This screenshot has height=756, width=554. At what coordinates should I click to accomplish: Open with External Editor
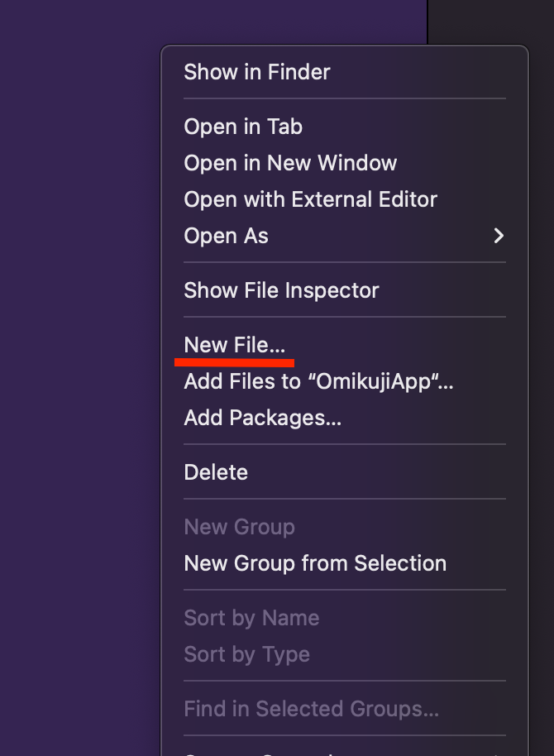tap(310, 199)
